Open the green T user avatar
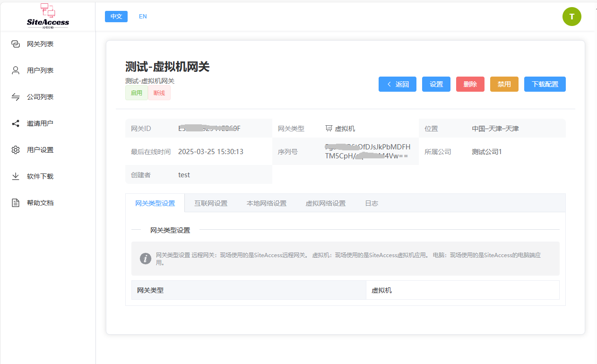 coord(571,17)
